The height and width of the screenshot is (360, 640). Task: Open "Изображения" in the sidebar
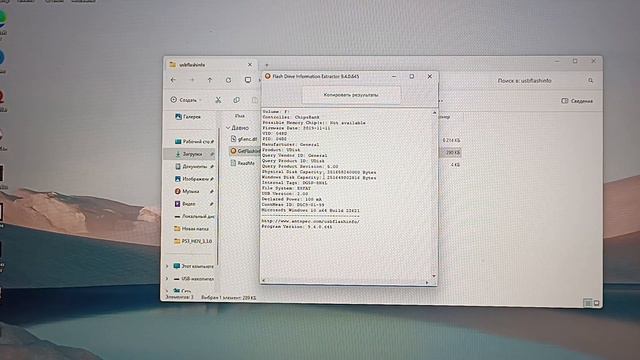tap(194, 179)
